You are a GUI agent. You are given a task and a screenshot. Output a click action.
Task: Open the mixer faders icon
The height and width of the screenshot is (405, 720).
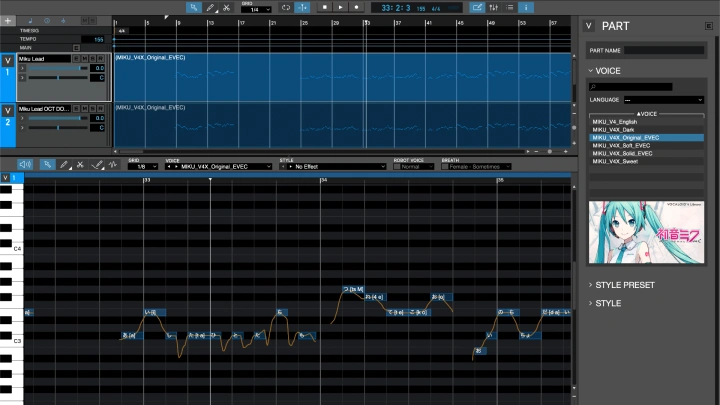point(494,7)
